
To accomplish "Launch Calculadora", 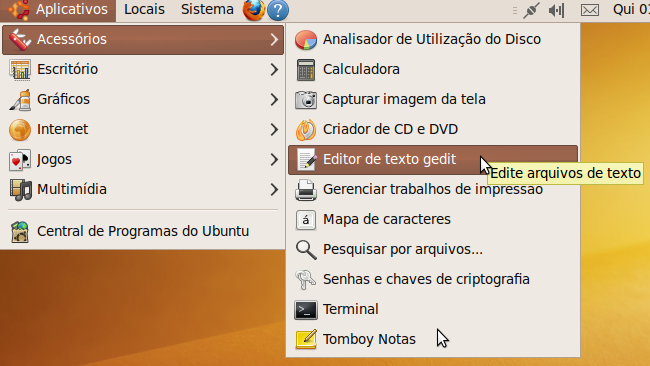I will point(433,69).
